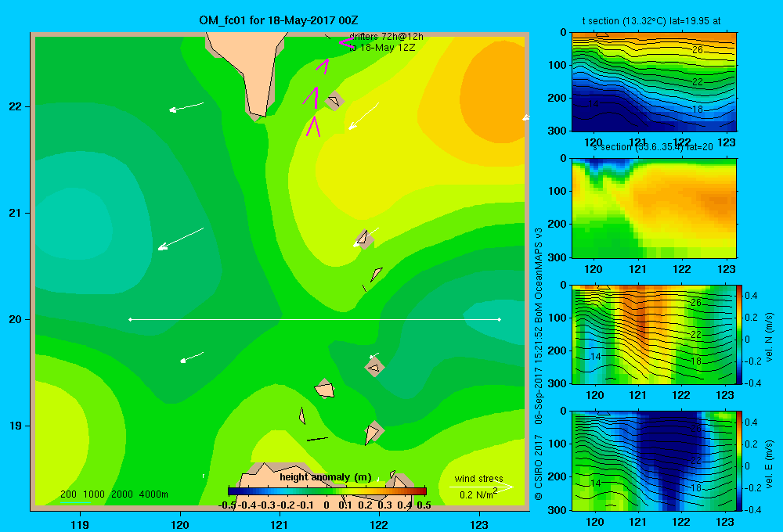Click the longitude label 122 under the vel. E section

tap(681, 522)
